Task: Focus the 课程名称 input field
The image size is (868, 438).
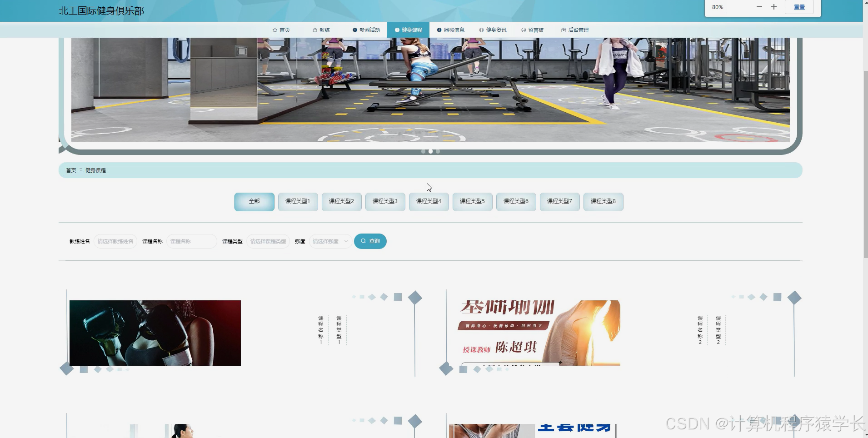Action: [191, 241]
